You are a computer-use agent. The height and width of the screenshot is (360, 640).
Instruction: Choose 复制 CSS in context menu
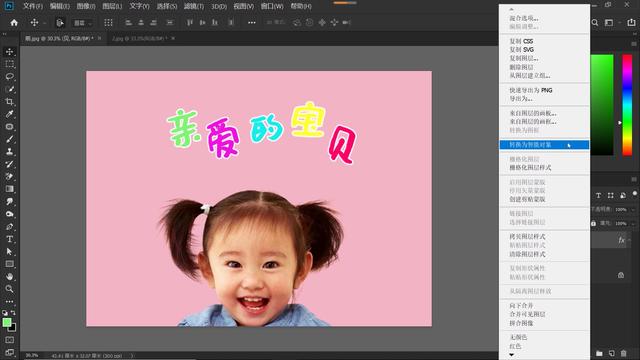521,41
